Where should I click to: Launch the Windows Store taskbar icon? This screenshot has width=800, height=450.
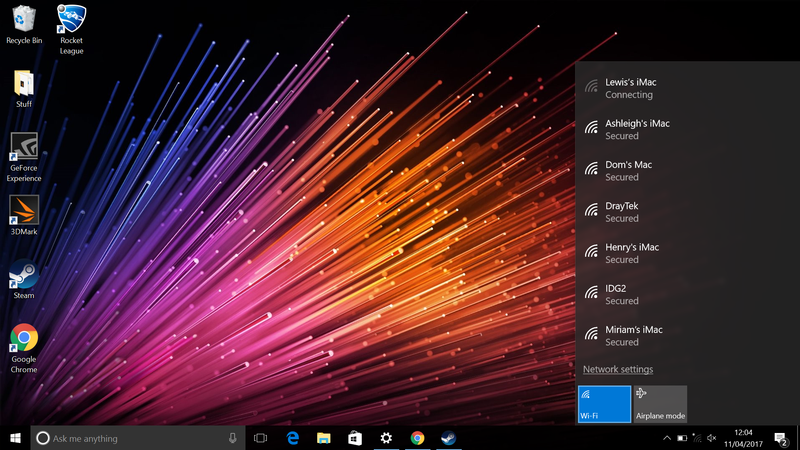[x=355, y=438]
